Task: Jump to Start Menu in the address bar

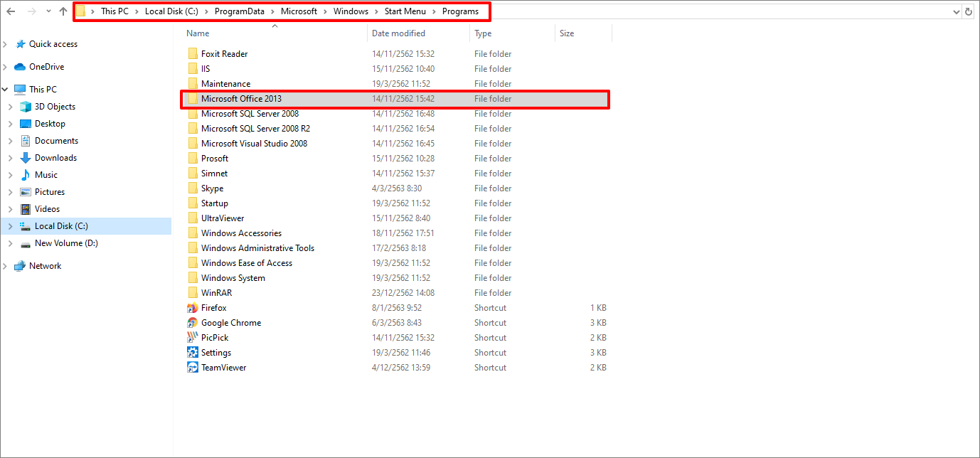Action: click(x=405, y=11)
